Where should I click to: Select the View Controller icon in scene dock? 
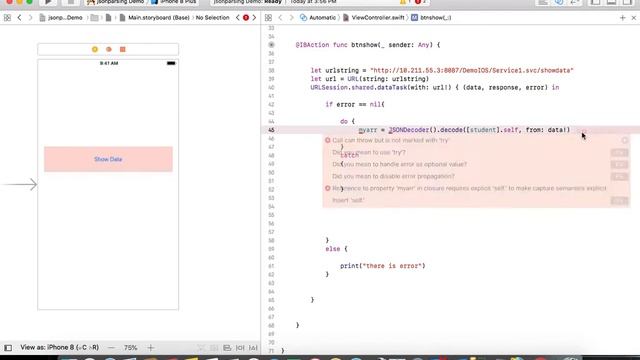pos(95,49)
